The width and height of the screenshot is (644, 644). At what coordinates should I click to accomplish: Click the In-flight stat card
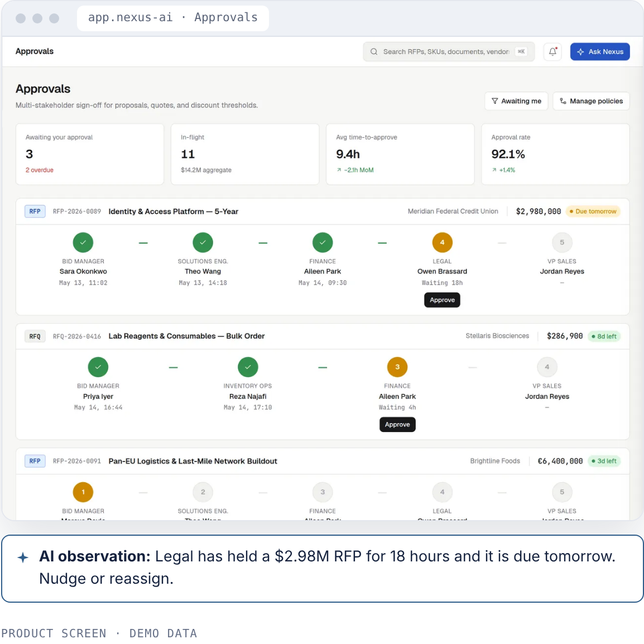coord(245,154)
